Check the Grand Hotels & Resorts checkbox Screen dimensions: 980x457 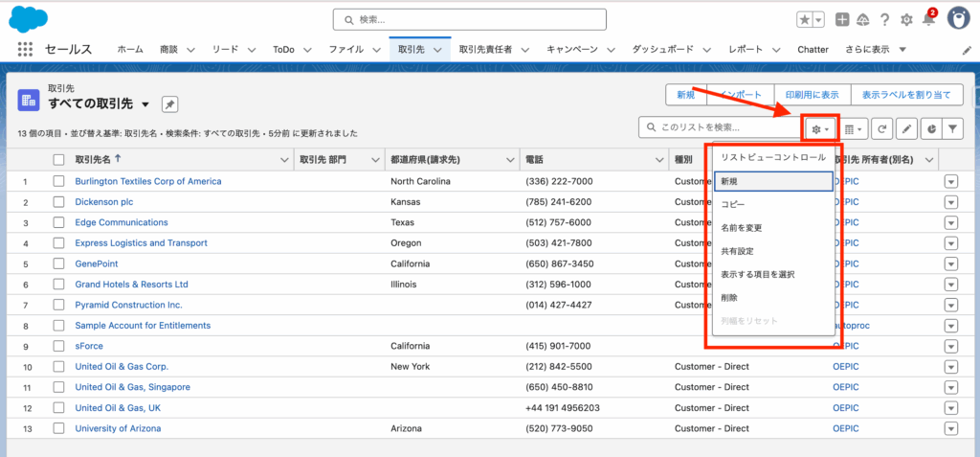58,285
